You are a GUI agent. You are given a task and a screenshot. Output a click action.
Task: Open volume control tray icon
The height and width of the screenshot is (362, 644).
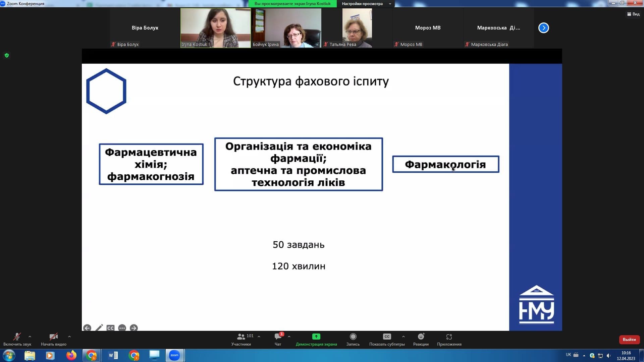click(x=608, y=356)
